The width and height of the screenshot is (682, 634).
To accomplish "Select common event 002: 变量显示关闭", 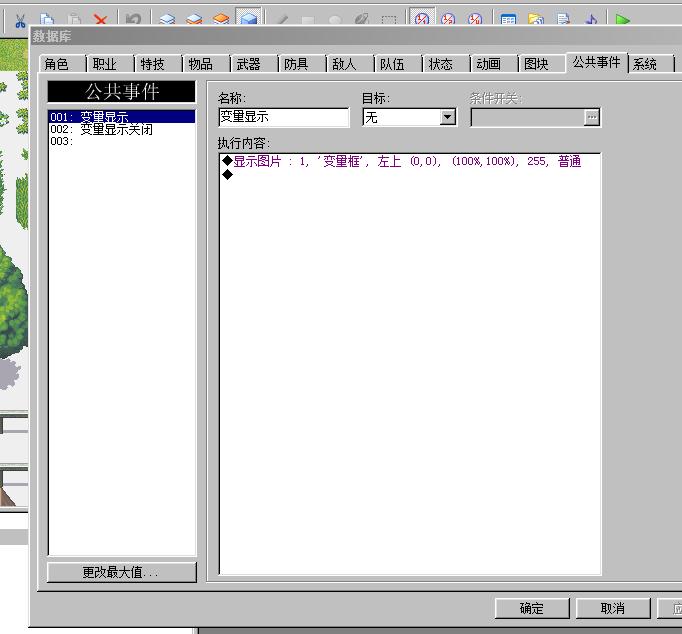I will pyautogui.click(x=121, y=129).
